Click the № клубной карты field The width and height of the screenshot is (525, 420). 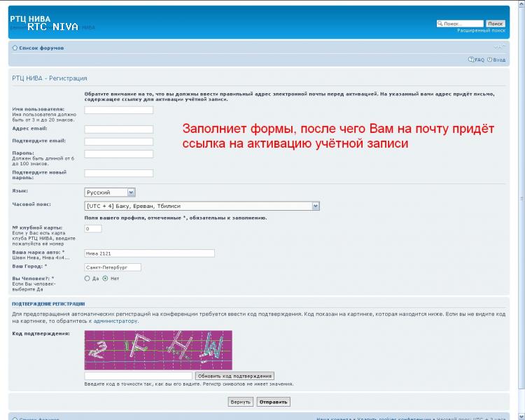(x=93, y=229)
